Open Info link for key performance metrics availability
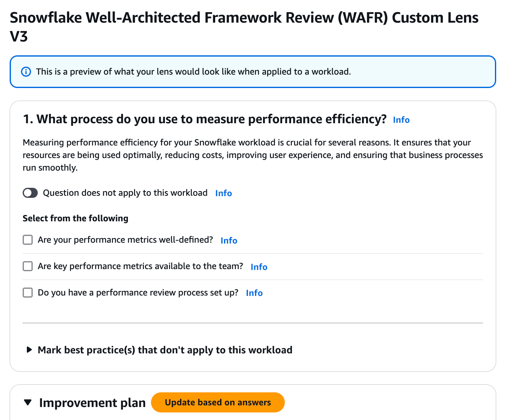505x420 pixels. pos(259,267)
